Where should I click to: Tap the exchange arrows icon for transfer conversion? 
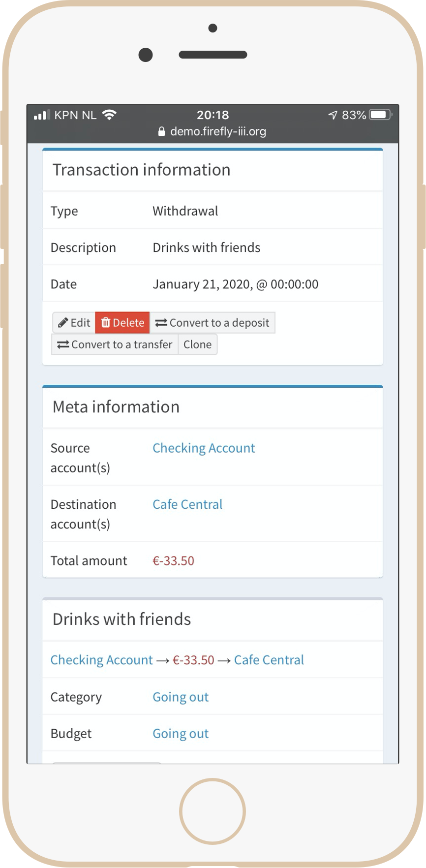pyautogui.click(x=62, y=344)
